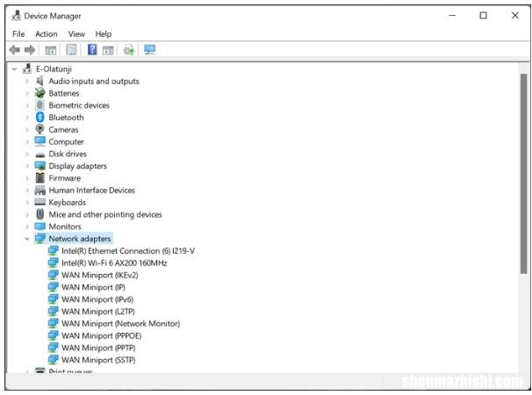
Task: Click the Keyboards category icon
Action: 40,202
